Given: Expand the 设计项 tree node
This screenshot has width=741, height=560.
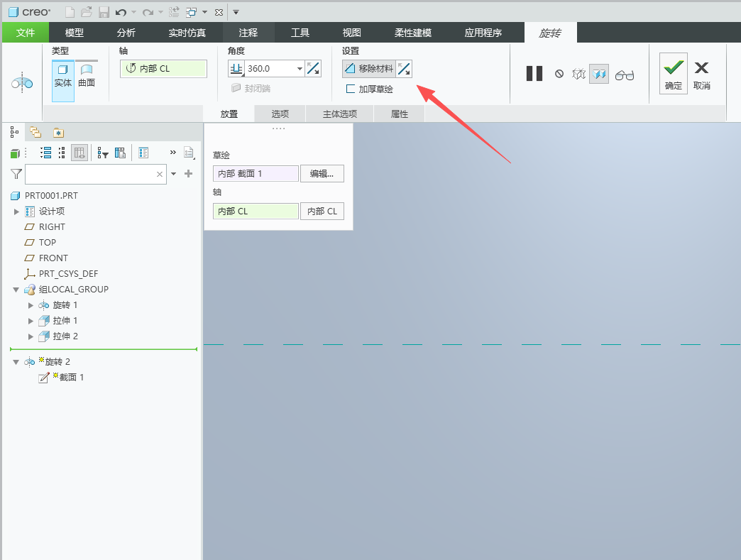Looking at the screenshot, I should (x=16, y=212).
